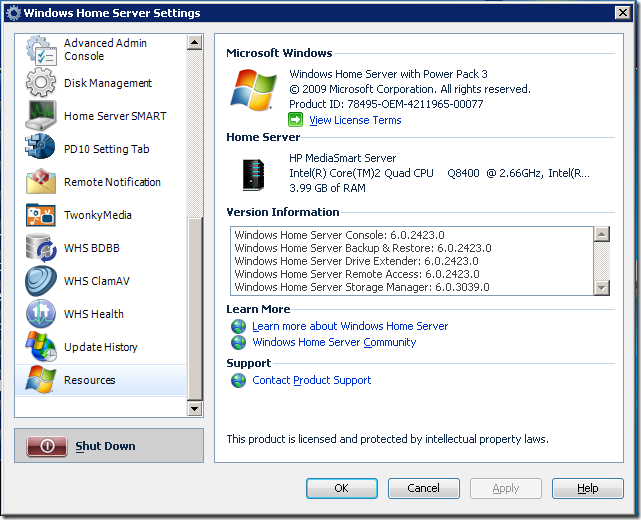Click the 3.99 GB of RAM text
Image resolution: width=641 pixels, height=520 pixels.
[x=327, y=188]
